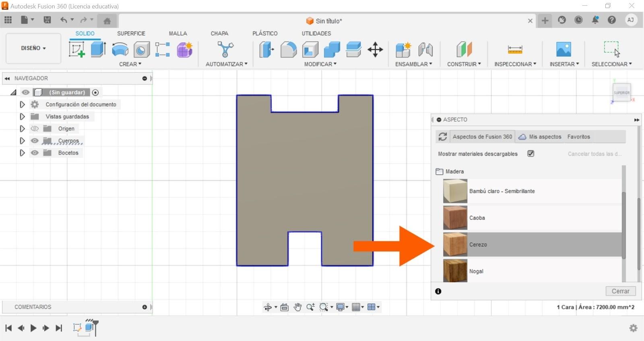Open the job status clock icon
The width and height of the screenshot is (644, 341).
click(578, 20)
